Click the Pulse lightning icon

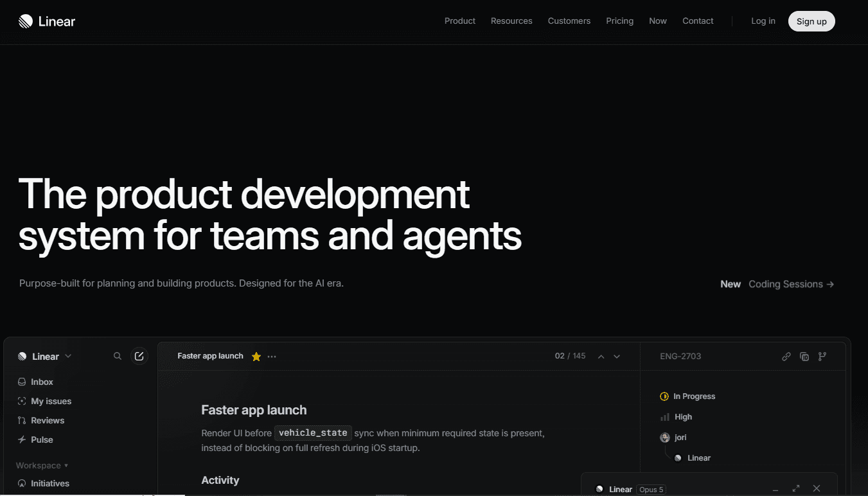22,439
